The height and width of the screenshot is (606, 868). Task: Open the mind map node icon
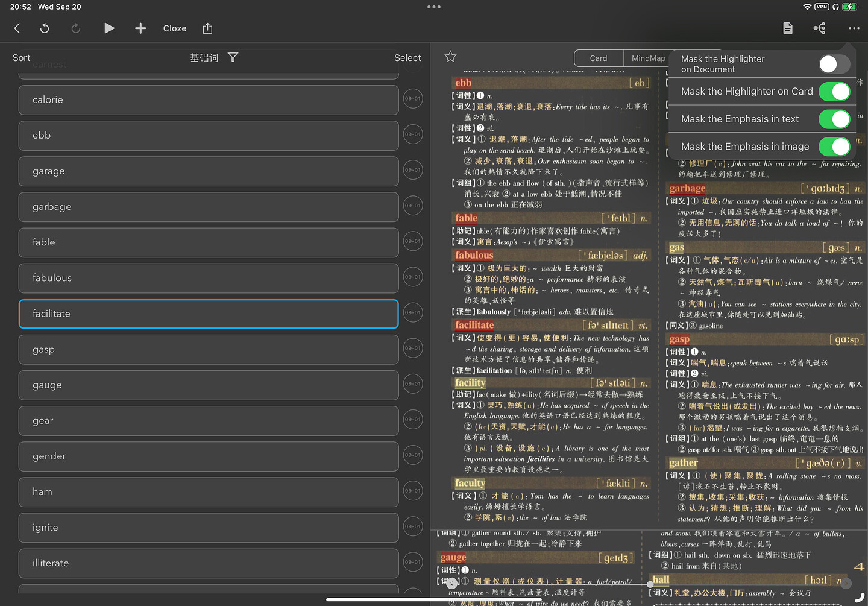coord(820,28)
